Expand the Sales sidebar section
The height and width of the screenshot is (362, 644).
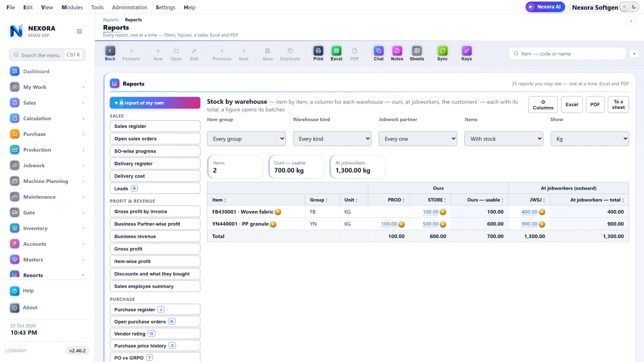(x=47, y=103)
